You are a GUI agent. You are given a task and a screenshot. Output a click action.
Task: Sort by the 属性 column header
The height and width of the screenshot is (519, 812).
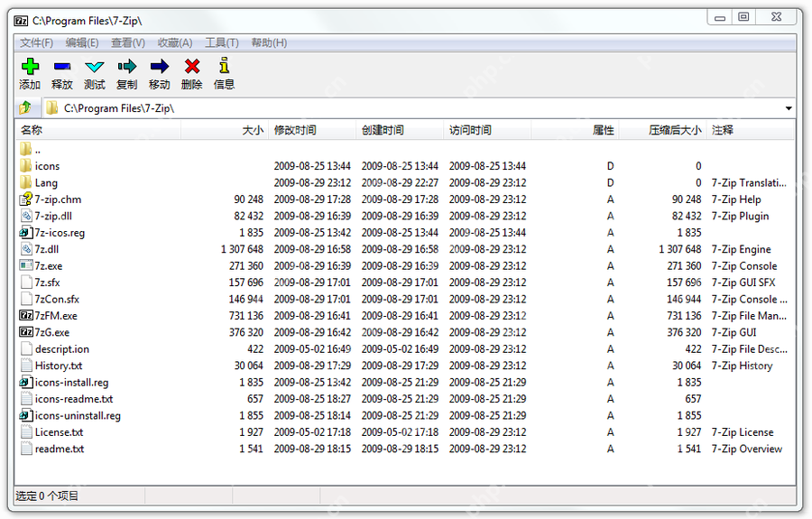click(575, 130)
